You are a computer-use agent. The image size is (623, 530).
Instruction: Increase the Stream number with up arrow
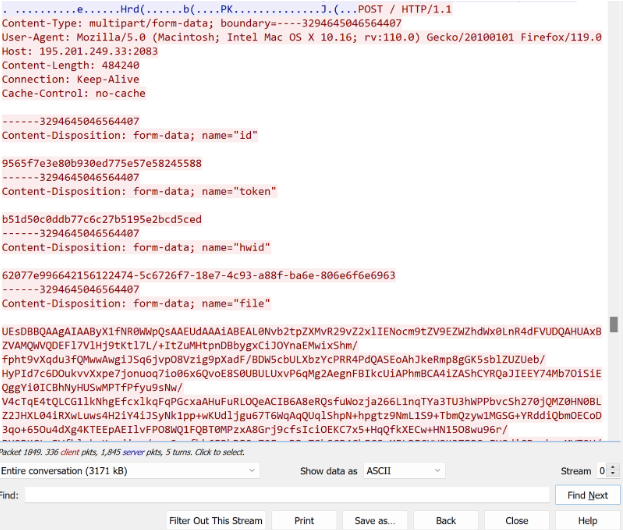613,467
